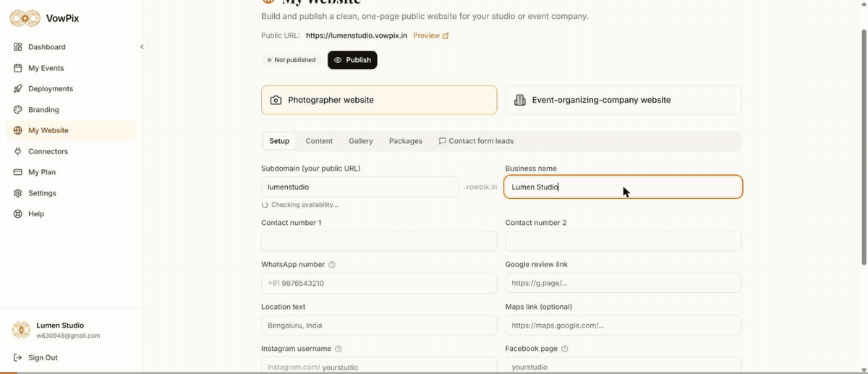Click the Connectors plug icon
Image resolution: width=868 pixels, height=374 pixels.
(18, 151)
